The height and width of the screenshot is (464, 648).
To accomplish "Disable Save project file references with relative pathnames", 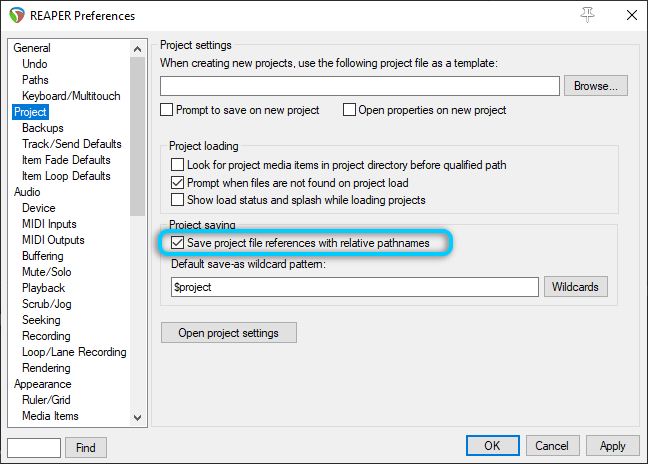I will click(178, 243).
